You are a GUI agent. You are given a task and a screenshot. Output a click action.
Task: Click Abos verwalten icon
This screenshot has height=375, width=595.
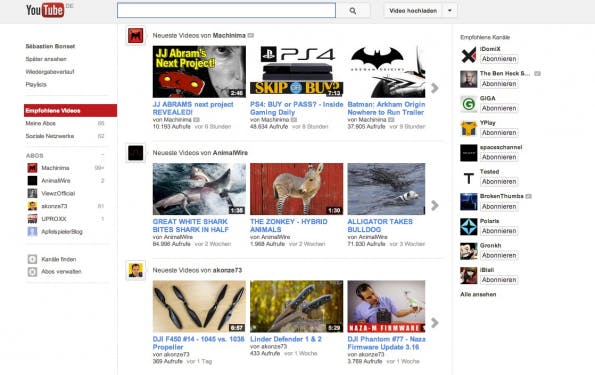click(x=32, y=272)
